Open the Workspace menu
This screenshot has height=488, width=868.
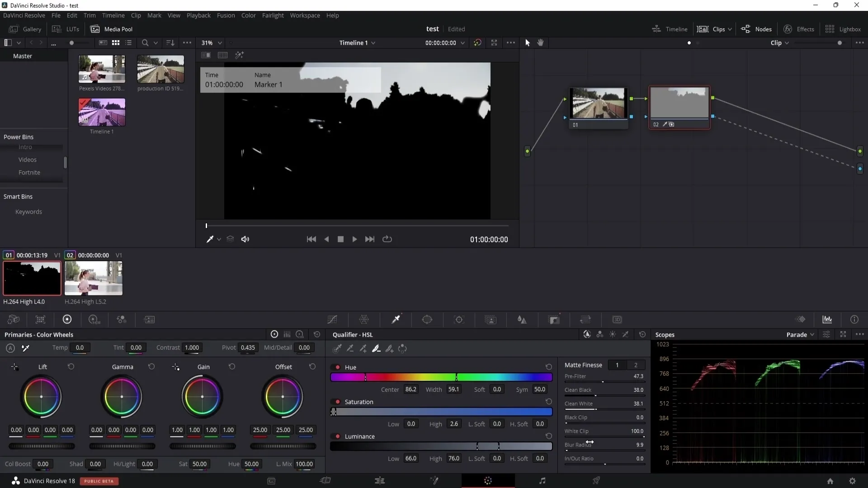(x=305, y=15)
